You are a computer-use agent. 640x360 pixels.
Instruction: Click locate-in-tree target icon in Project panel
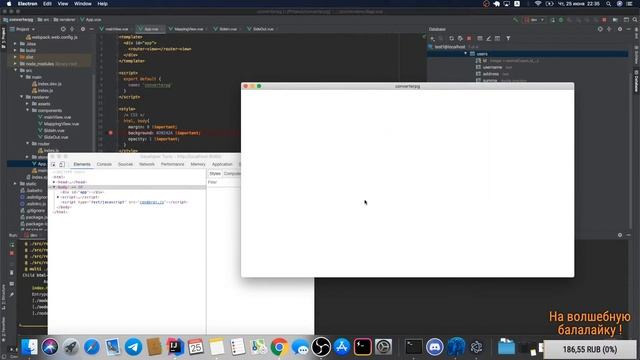63,29
